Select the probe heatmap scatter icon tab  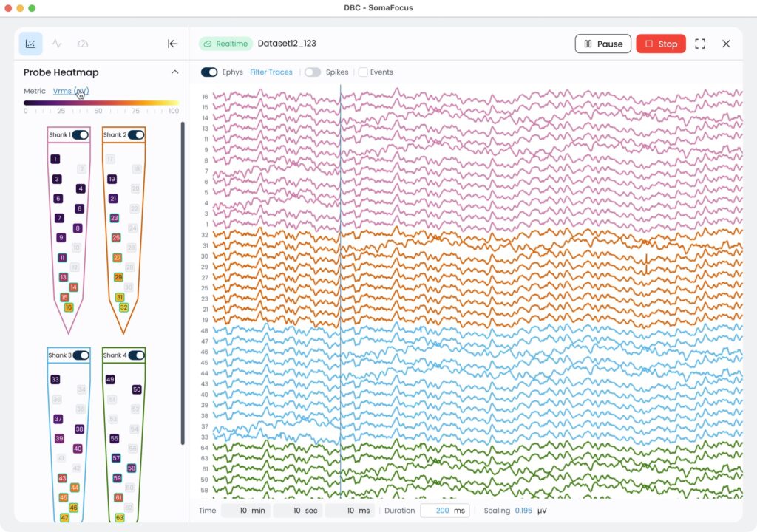click(x=30, y=44)
